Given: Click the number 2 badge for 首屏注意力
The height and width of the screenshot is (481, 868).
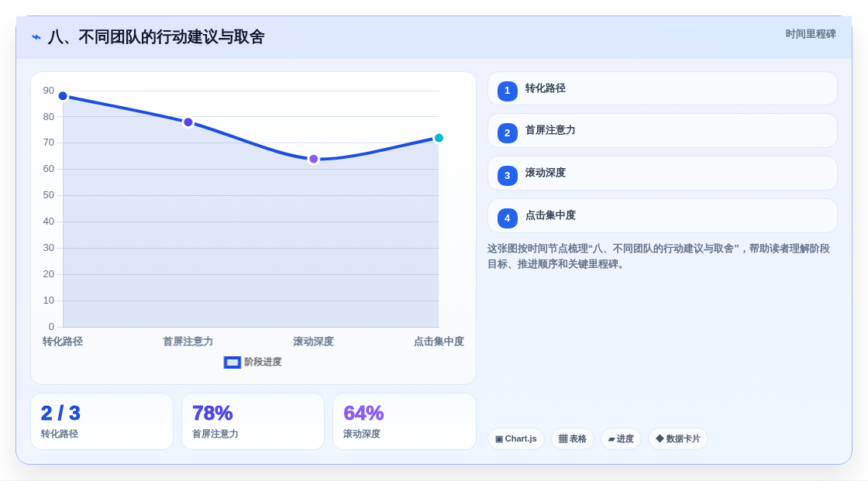Looking at the screenshot, I should click(x=507, y=133).
